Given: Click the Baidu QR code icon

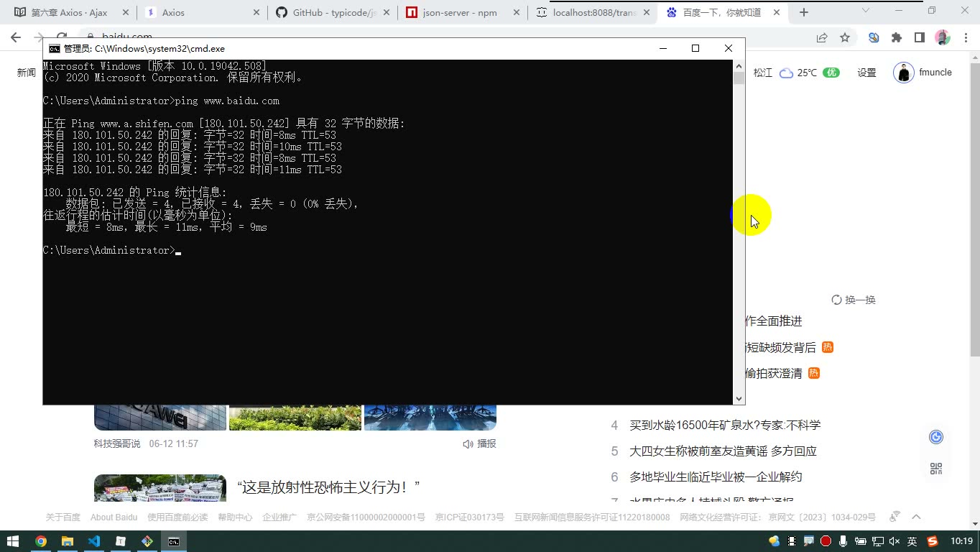Looking at the screenshot, I should tap(936, 468).
